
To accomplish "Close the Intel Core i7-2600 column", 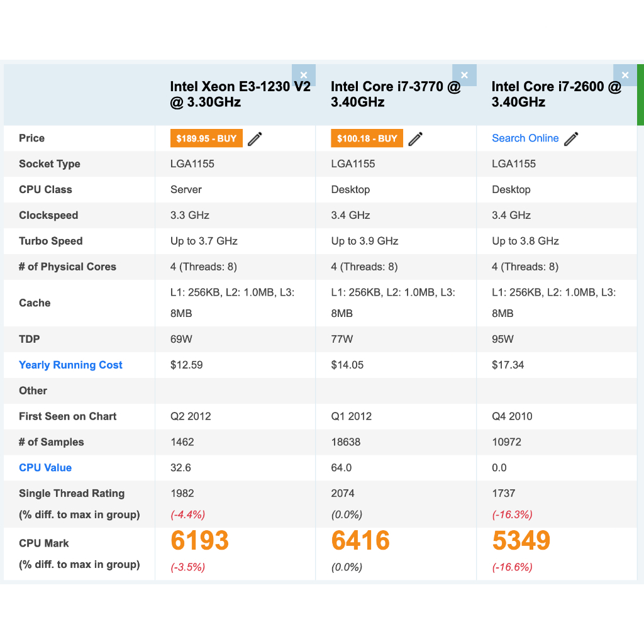I will coord(625,75).
